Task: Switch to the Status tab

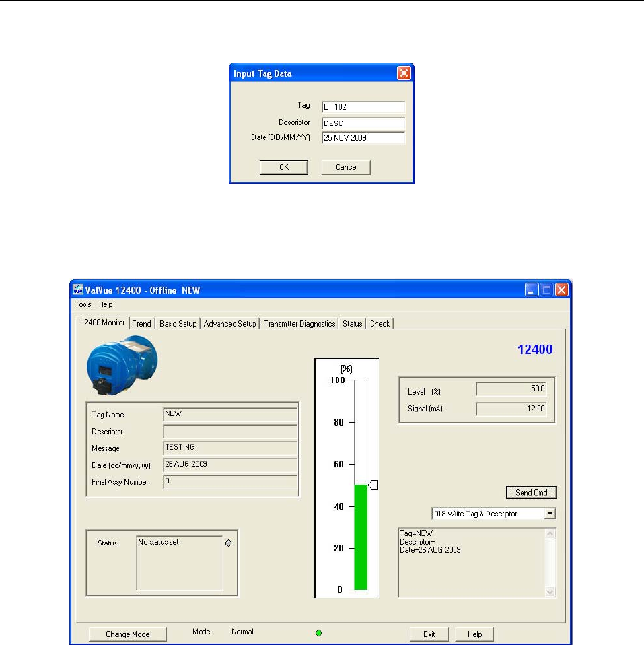Action: pyautogui.click(x=353, y=324)
